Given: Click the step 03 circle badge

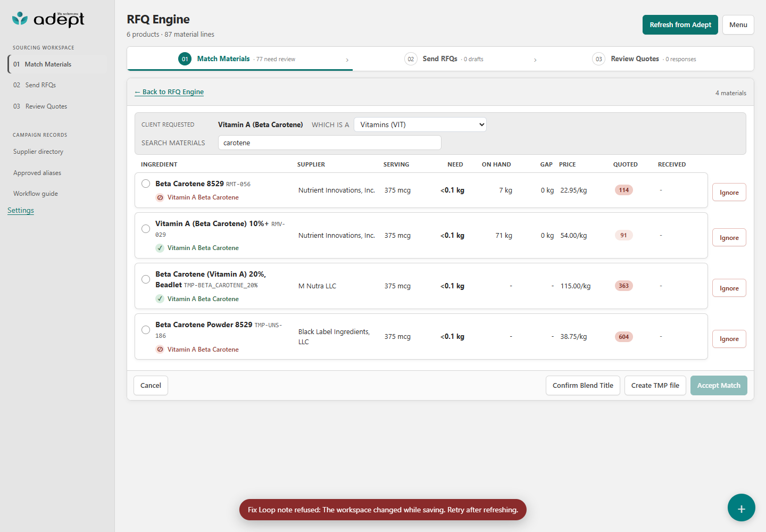Looking at the screenshot, I should tap(599, 59).
